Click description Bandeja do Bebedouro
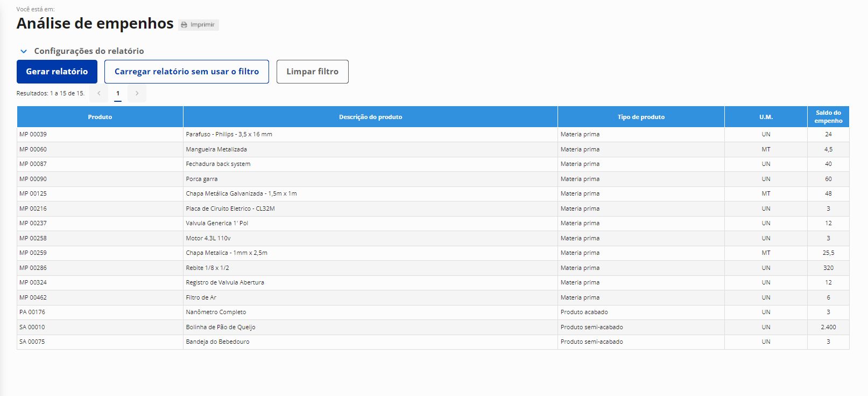Screen dimensions: 868x396 click(217, 342)
